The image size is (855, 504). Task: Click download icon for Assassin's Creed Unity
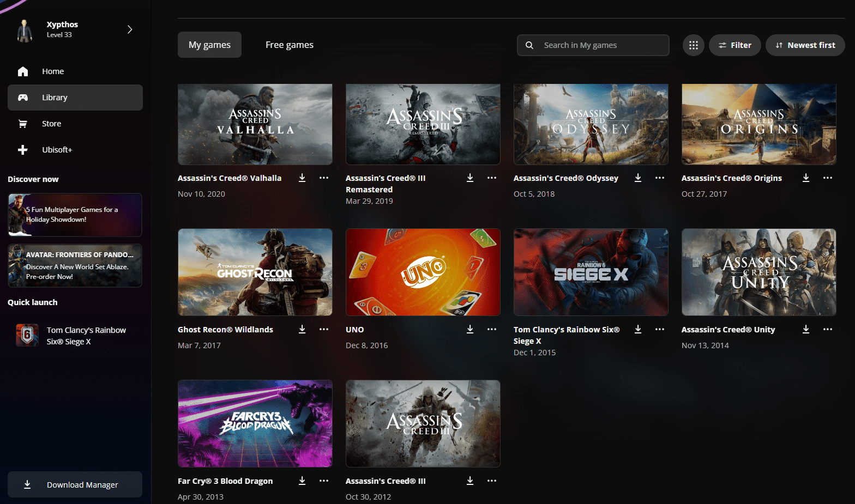[806, 330]
